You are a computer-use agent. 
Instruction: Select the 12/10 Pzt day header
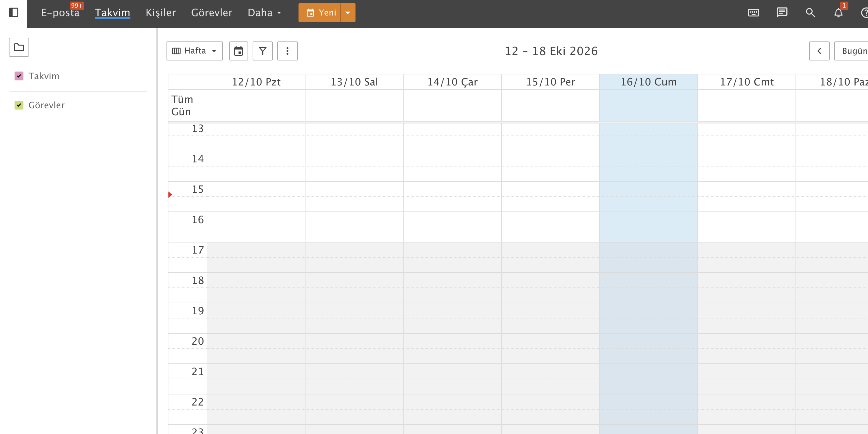(x=256, y=82)
